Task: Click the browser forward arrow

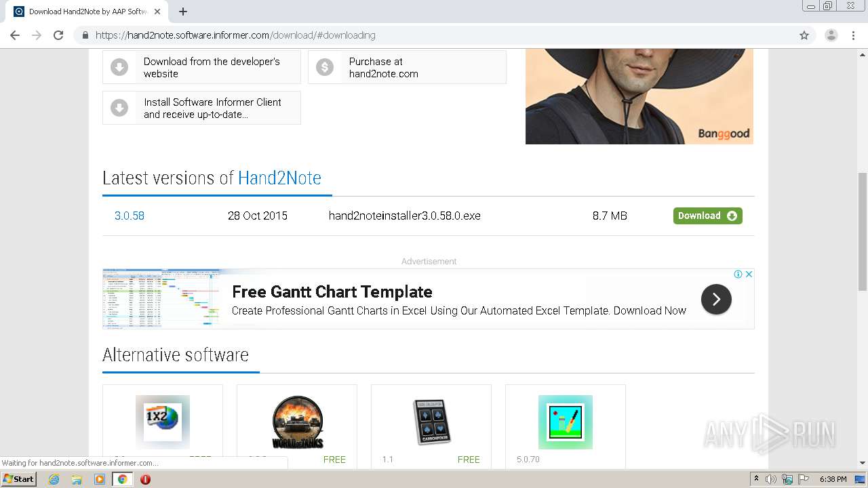Action: coord(37,35)
